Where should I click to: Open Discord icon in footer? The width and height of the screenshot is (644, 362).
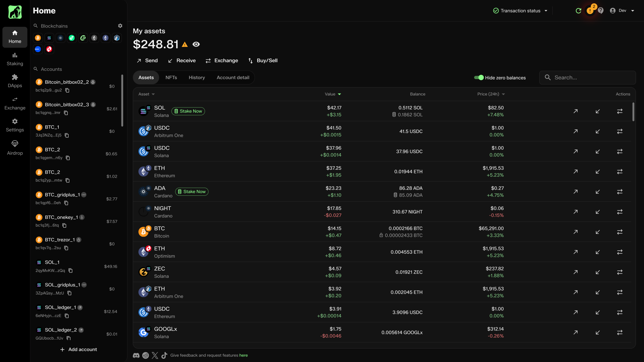[136, 355]
